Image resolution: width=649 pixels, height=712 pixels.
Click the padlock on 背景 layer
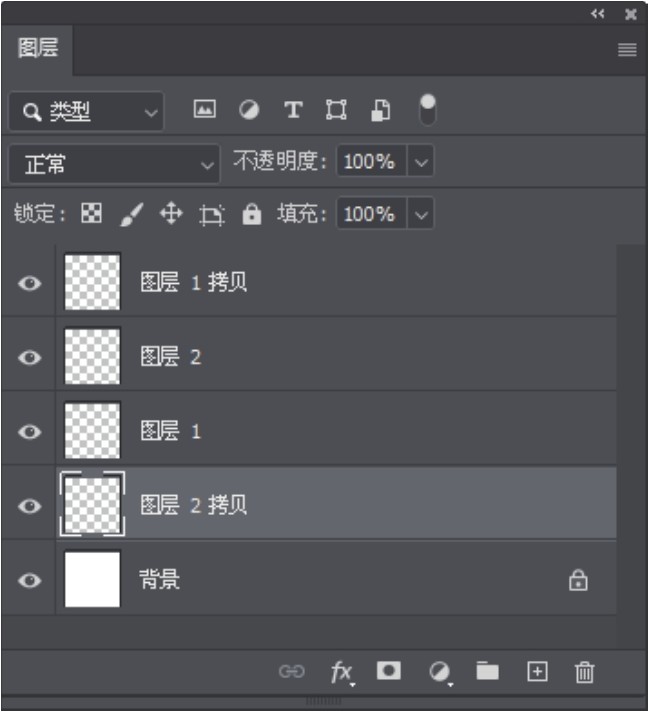pyautogui.click(x=578, y=580)
